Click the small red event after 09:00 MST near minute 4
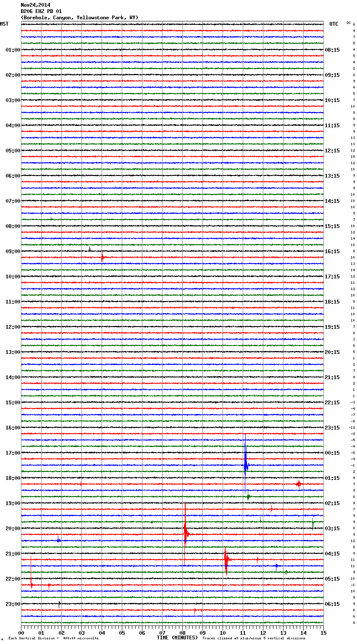This screenshot has height=644, width=357. 102,257
